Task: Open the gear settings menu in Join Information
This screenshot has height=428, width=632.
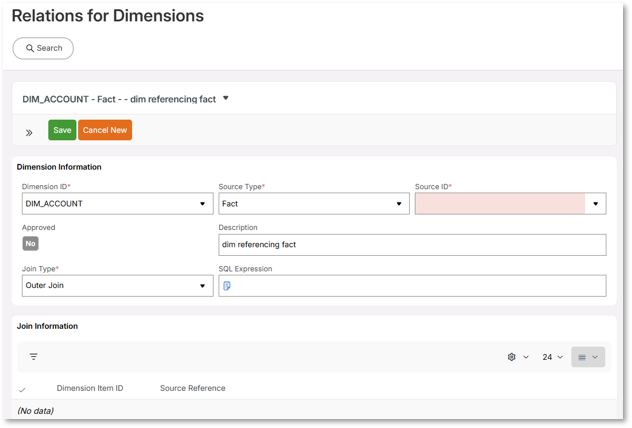Action: click(518, 357)
